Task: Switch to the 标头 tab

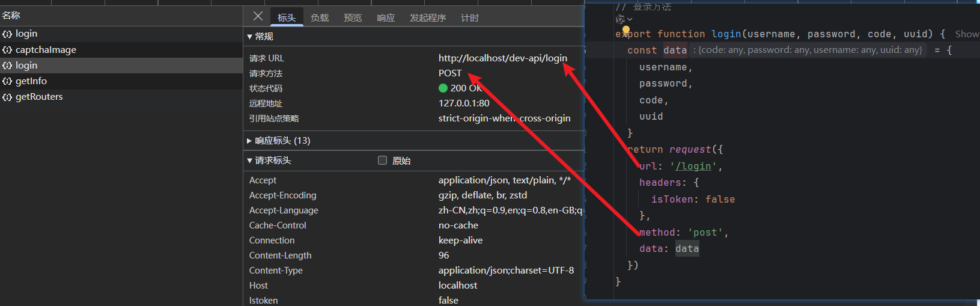Action: [x=287, y=17]
